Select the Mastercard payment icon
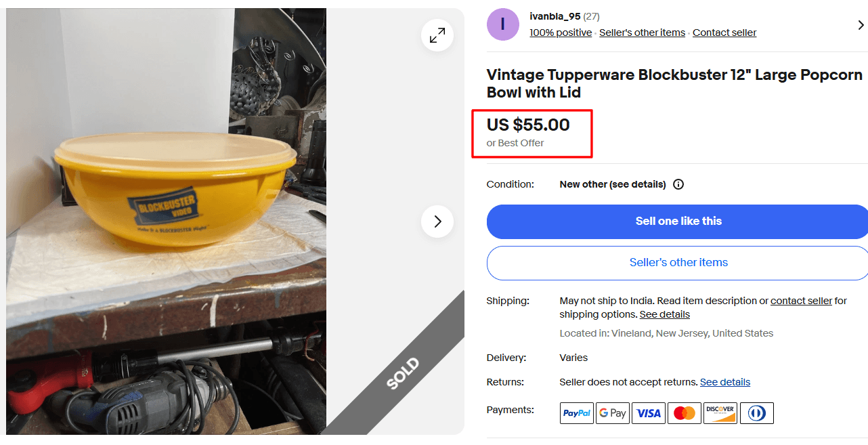 (x=684, y=413)
